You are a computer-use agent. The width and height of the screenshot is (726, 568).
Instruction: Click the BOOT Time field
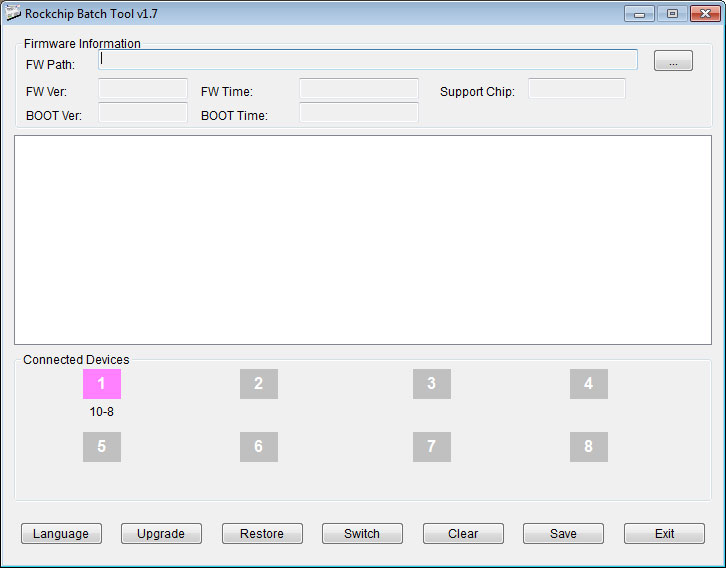[359, 112]
